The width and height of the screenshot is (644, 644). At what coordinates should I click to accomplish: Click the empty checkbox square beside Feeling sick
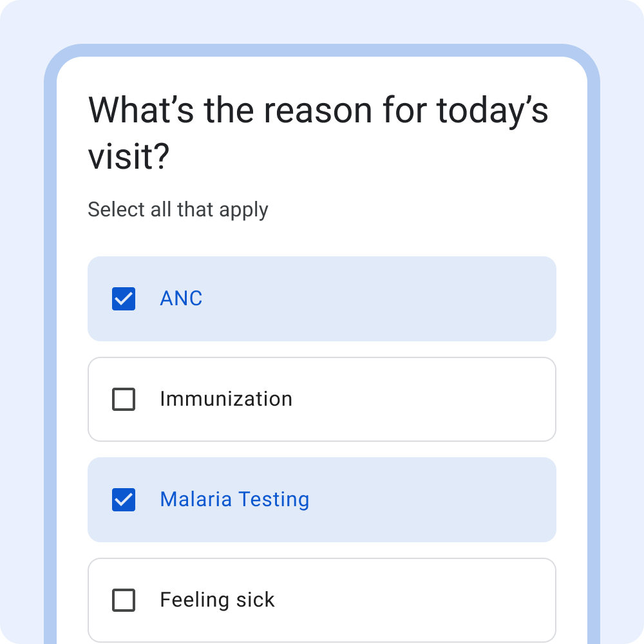tap(123, 600)
